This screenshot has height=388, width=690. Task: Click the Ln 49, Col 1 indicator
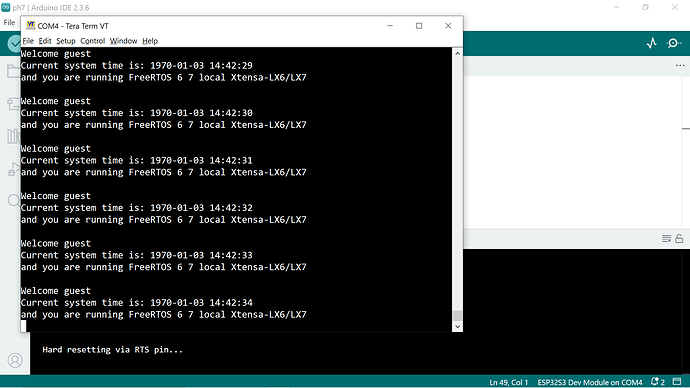coord(508,382)
